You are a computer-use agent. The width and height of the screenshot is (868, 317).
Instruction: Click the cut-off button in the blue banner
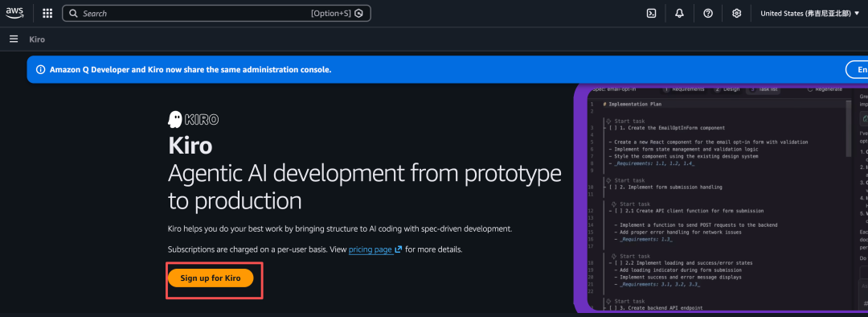[x=857, y=70]
